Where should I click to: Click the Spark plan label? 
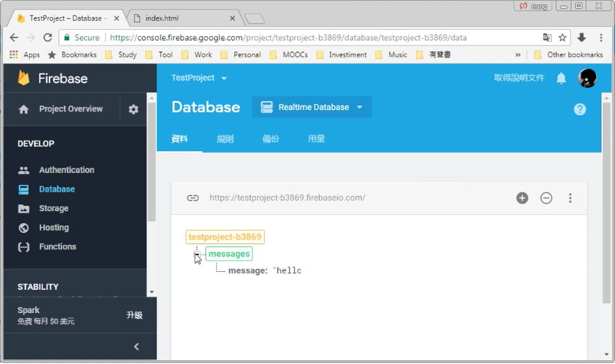28,310
